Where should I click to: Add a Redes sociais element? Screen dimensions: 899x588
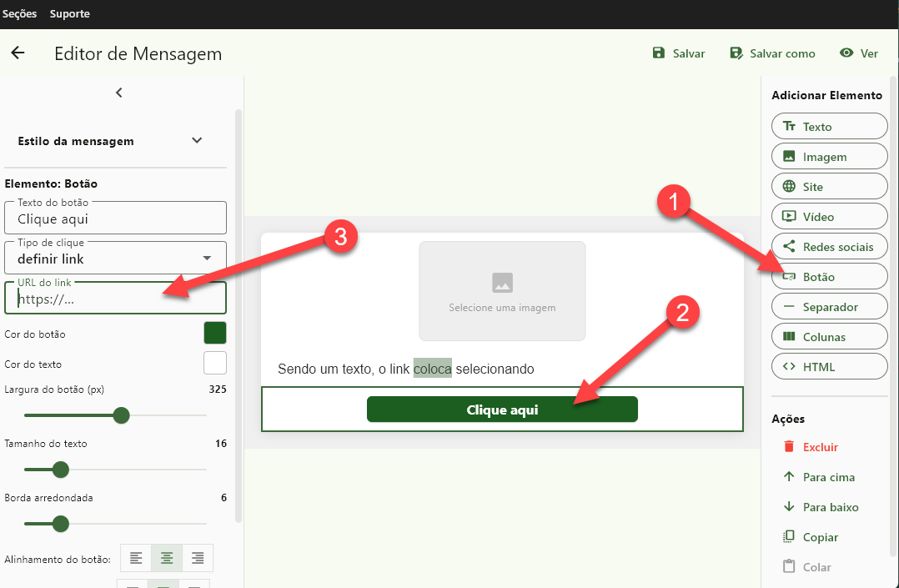pyautogui.click(x=829, y=247)
